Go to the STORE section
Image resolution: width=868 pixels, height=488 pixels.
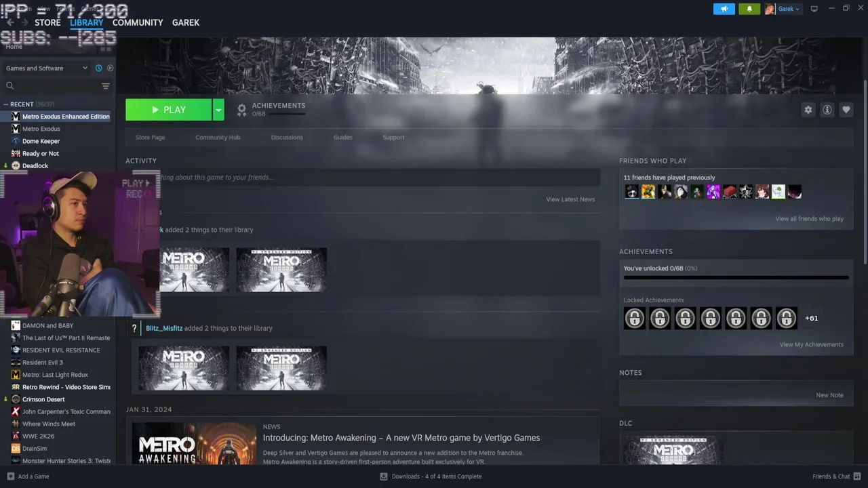(x=47, y=22)
